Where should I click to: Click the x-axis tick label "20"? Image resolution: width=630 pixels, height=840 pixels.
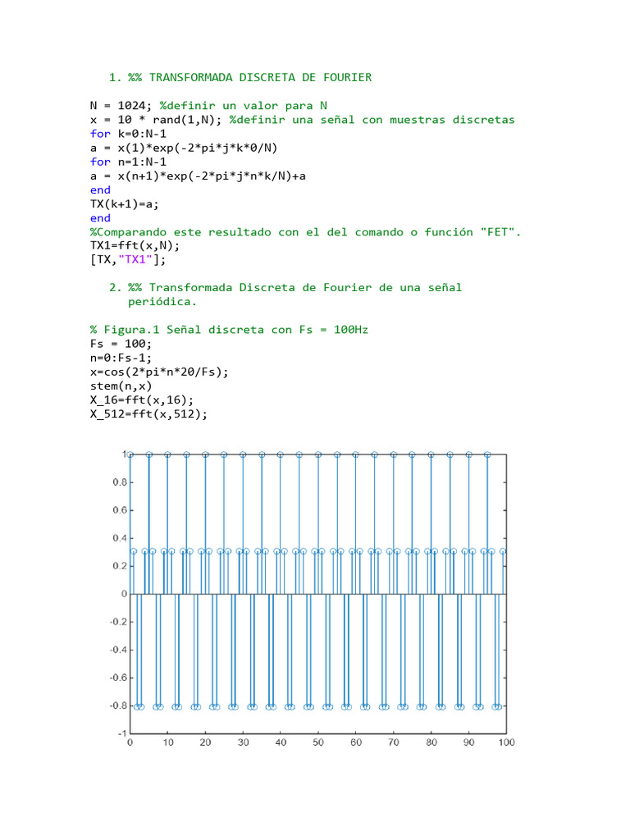[205, 742]
